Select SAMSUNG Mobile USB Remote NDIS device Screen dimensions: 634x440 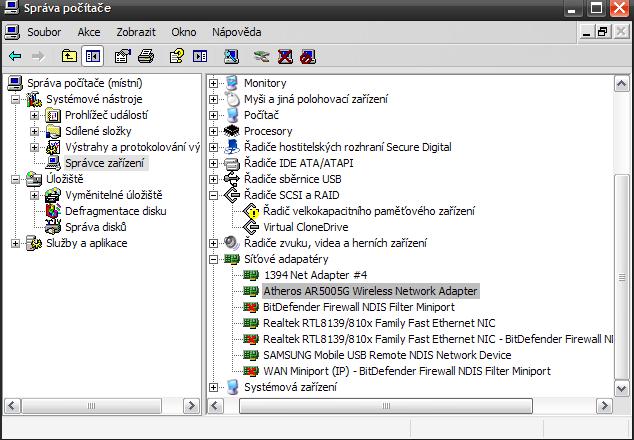click(386, 355)
